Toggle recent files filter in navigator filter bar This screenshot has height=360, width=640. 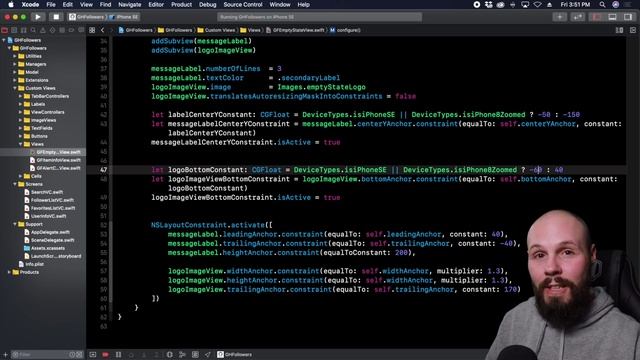click(72, 354)
